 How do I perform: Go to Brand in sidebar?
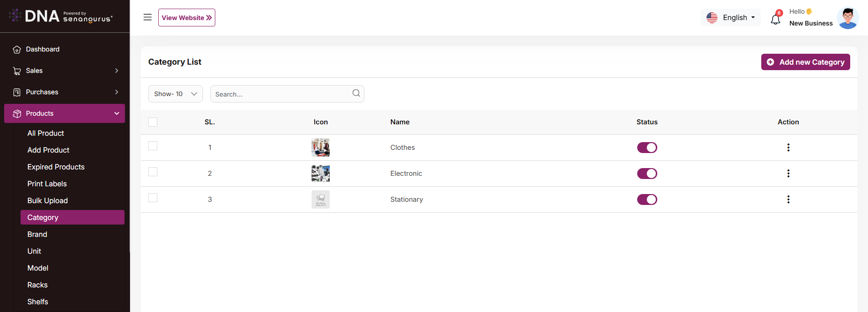point(37,234)
